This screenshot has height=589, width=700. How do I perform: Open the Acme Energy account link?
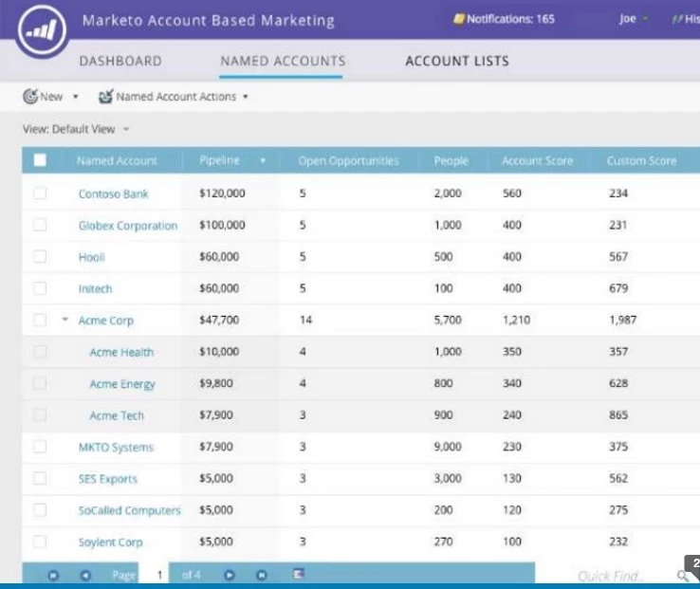122,384
